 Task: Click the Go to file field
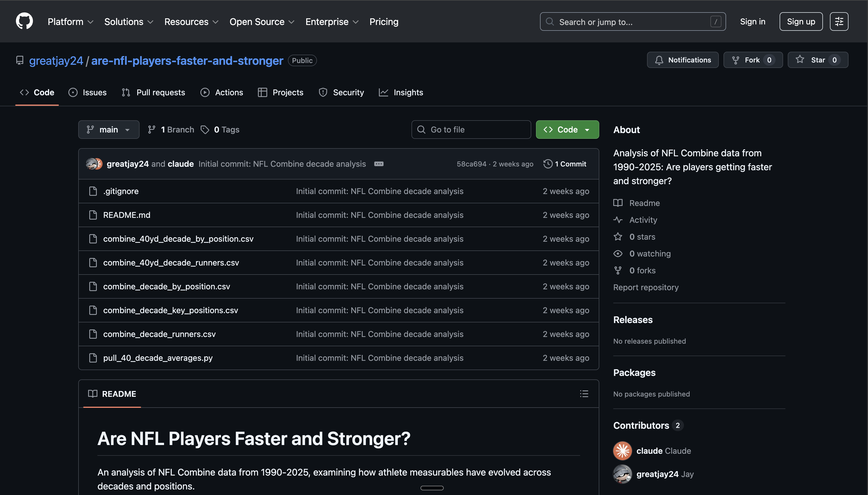pos(471,130)
